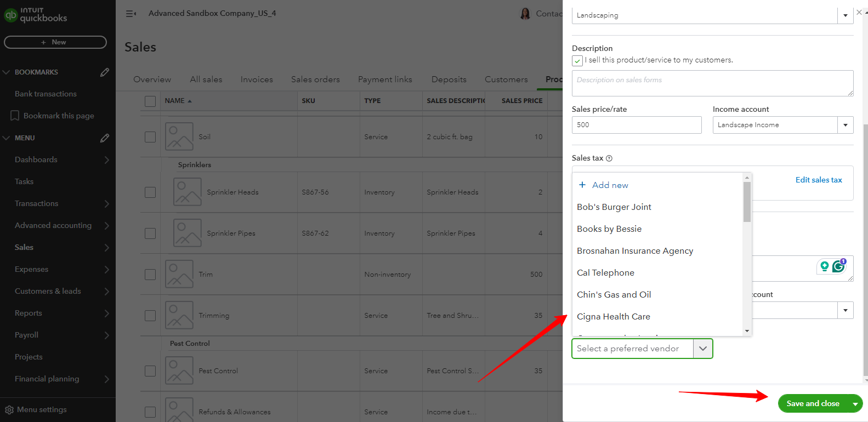Focus the Sales price/rate field

(x=637, y=125)
